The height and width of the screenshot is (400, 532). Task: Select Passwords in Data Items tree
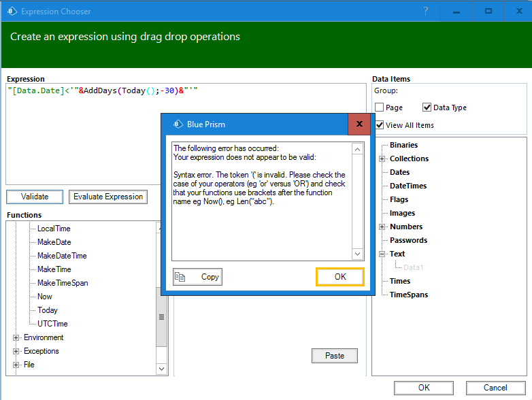[x=408, y=240]
